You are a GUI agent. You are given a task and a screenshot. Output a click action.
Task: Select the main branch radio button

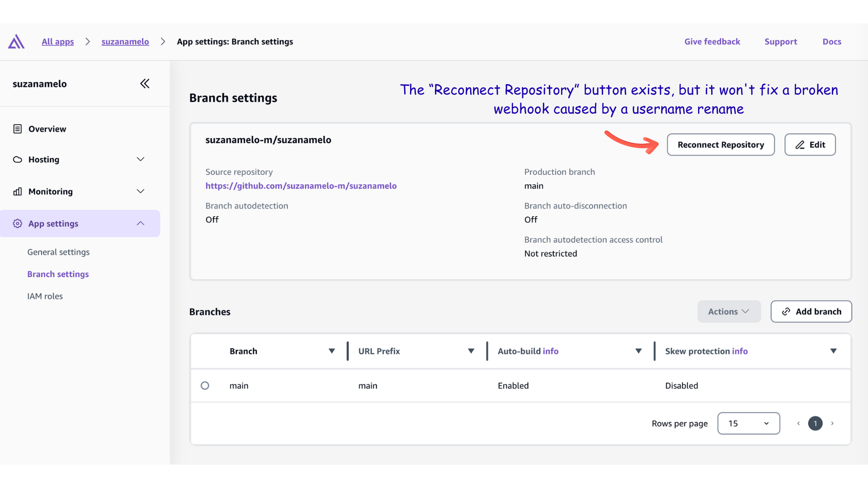point(205,386)
